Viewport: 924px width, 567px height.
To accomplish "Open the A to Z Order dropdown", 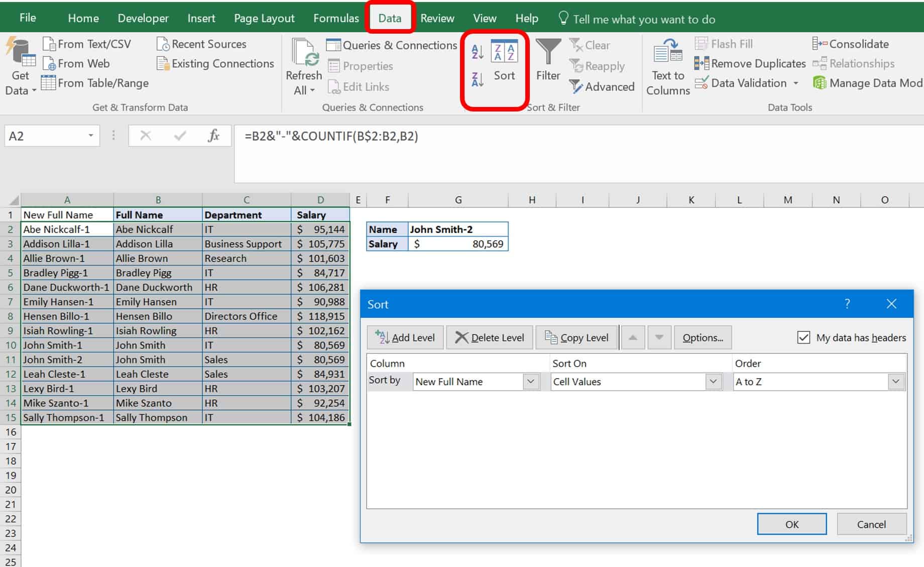I will click(896, 382).
